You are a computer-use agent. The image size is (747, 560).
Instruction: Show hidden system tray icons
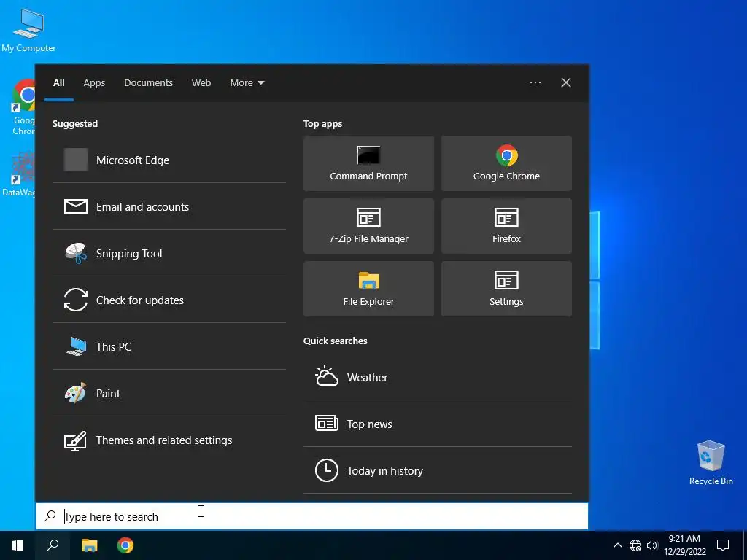point(617,545)
